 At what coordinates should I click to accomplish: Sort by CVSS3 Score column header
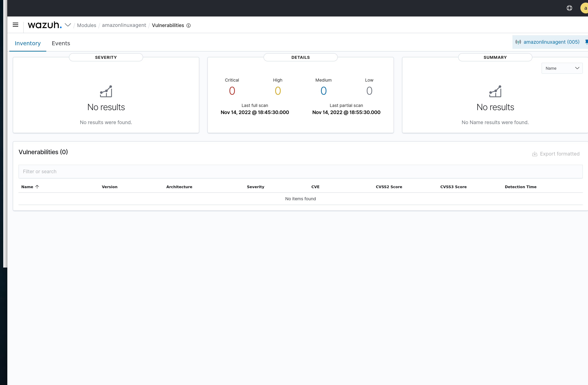point(453,187)
